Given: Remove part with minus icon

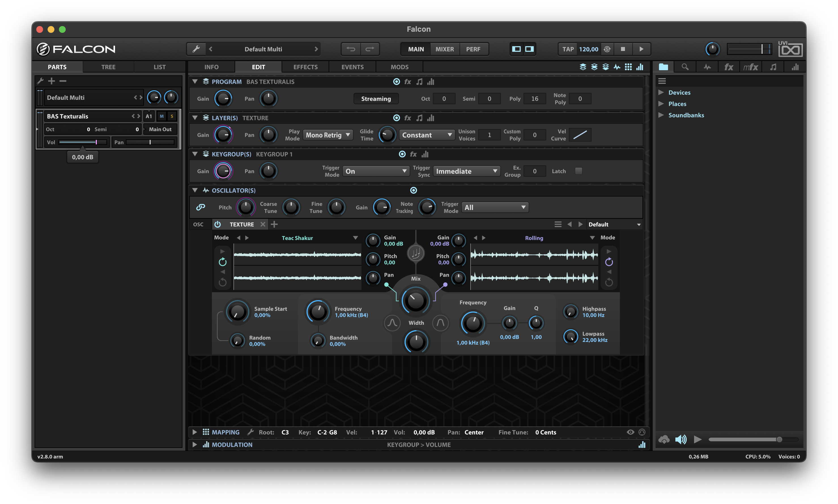Looking at the screenshot, I should (63, 81).
